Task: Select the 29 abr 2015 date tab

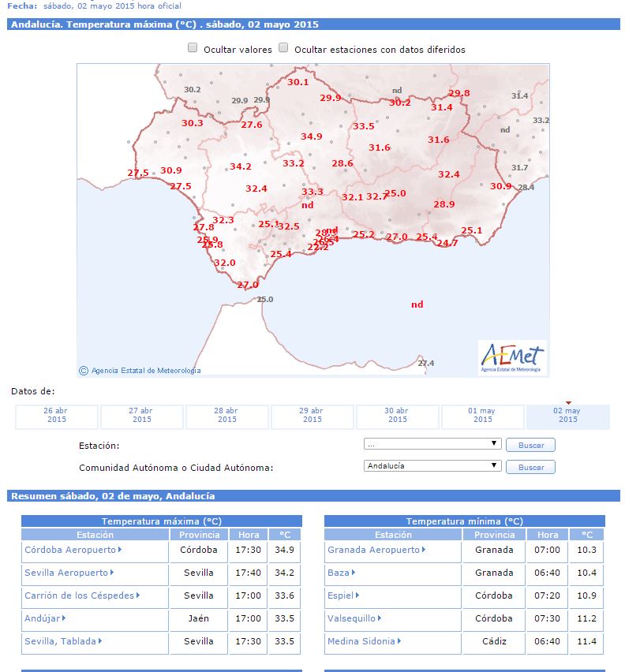Action: click(x=312, y=416)
